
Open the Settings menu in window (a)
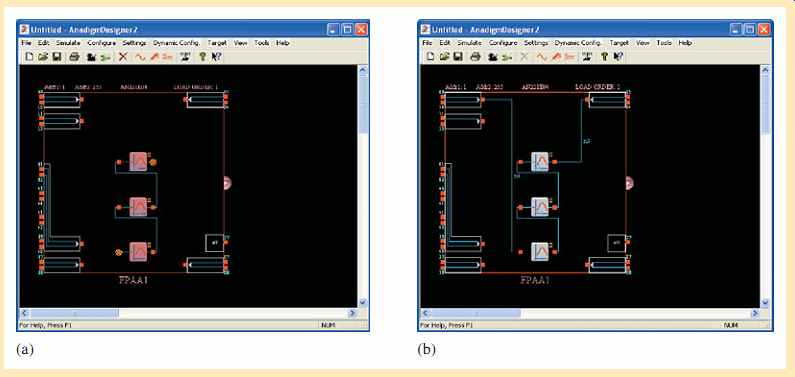coord(134,43)
